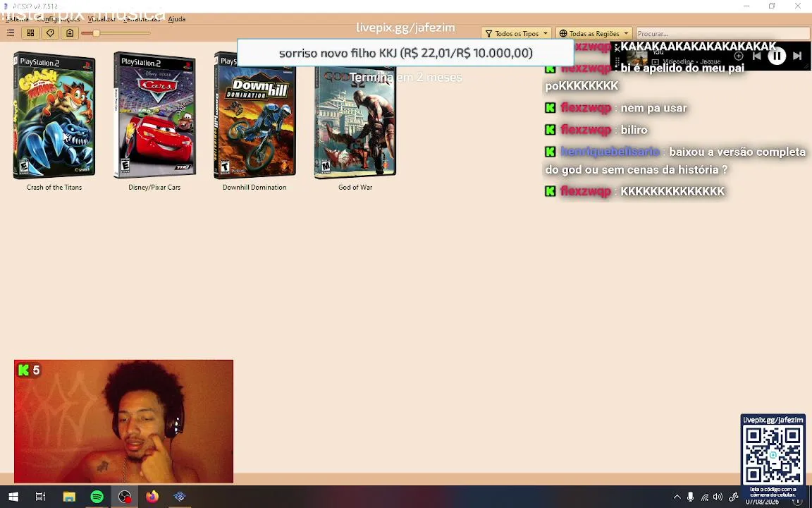The image size is (812, 508).
Task: Open PCSX2 taskbar icon
Action: tap(179, 497)
